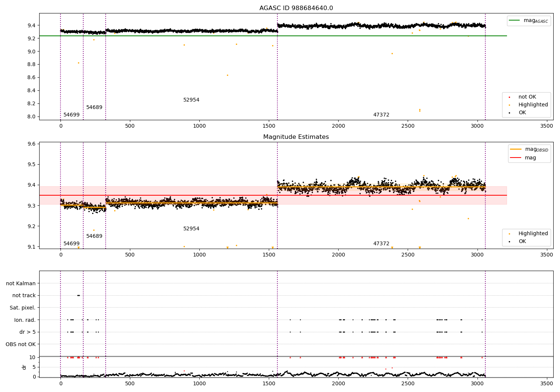Click the 3500 x-axis tick of the bottom plot
This screenshot has height=392, width=560.
click(547, 383)
